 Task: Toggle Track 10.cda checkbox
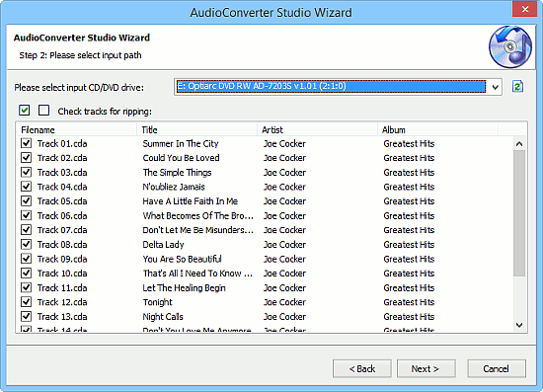point(27,274)
